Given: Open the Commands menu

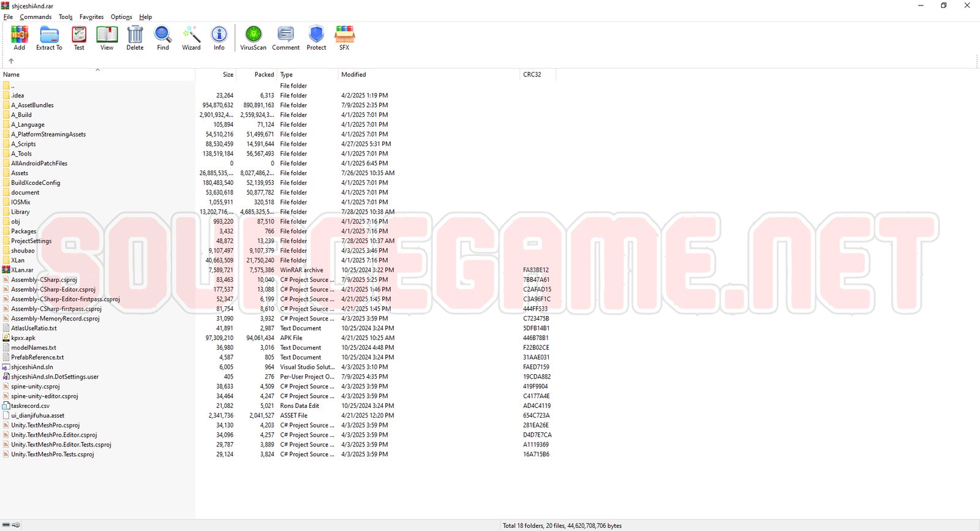Looking at the screenshot, I should 36,17.
